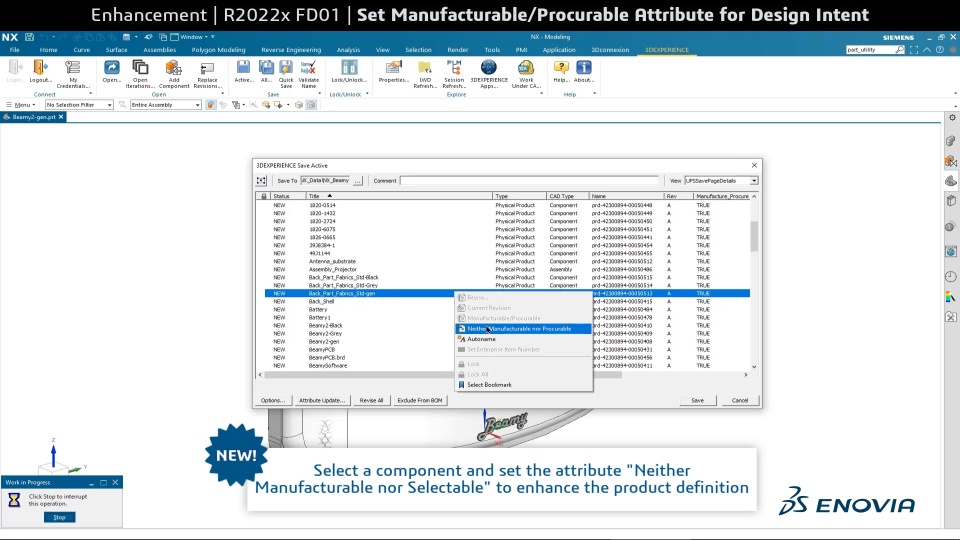
Task: Click Save button in the dialog
Action: click(697, 400)
